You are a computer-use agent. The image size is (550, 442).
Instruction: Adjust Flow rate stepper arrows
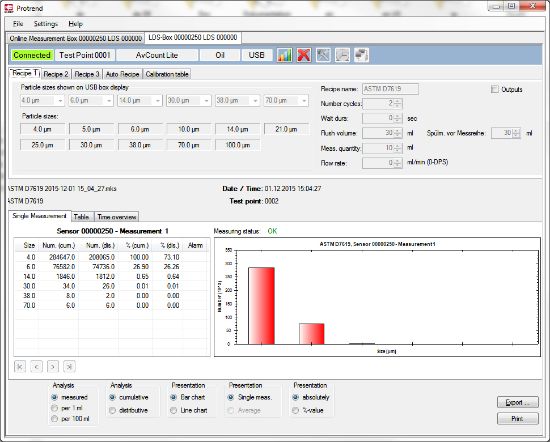tap(397, 163)
